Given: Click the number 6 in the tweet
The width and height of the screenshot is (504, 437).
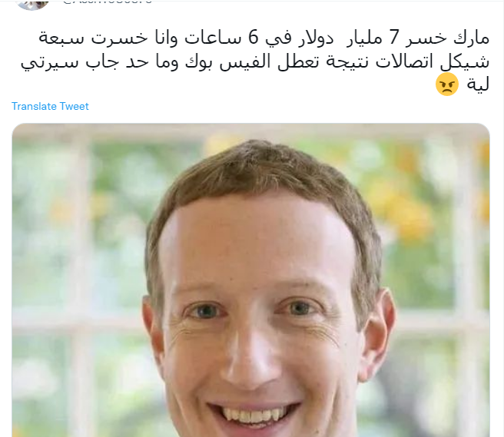Looking at the screenshot, I should click(x=254, y=38).
